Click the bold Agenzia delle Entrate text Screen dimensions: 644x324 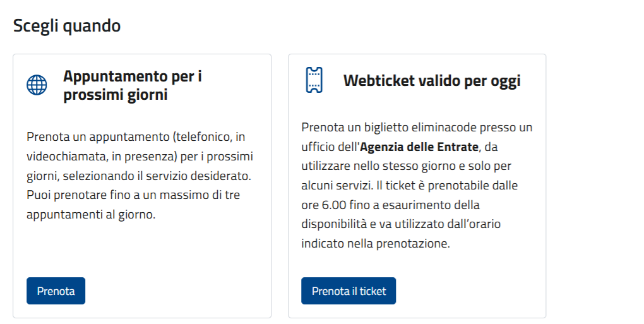click(419, 147)
